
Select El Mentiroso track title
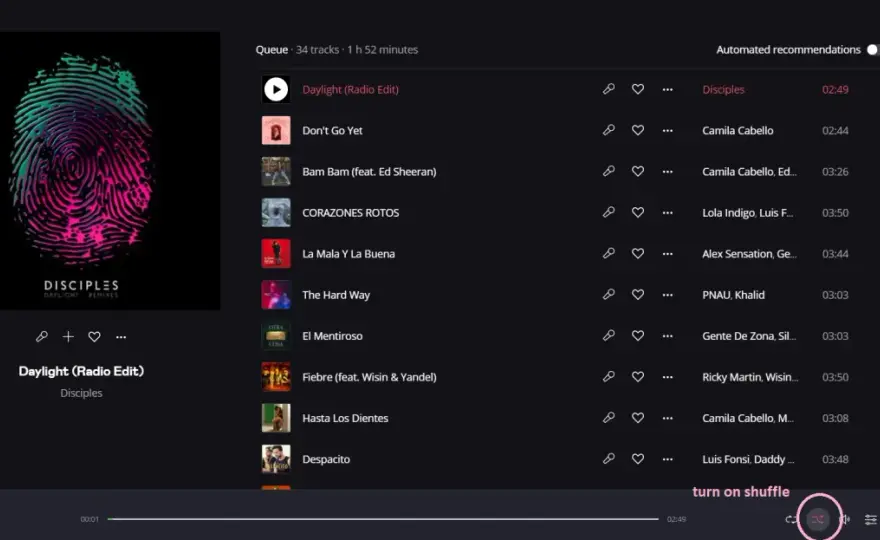pos(332,336)
